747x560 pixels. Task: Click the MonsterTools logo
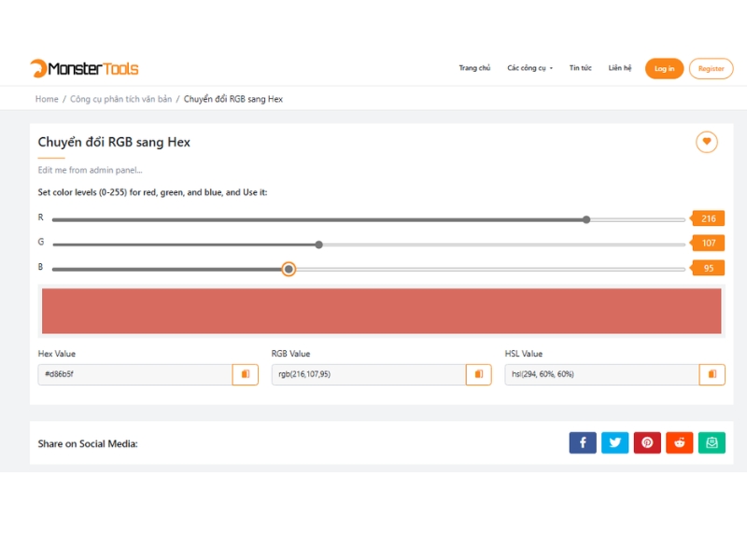(x=84, y=68)
